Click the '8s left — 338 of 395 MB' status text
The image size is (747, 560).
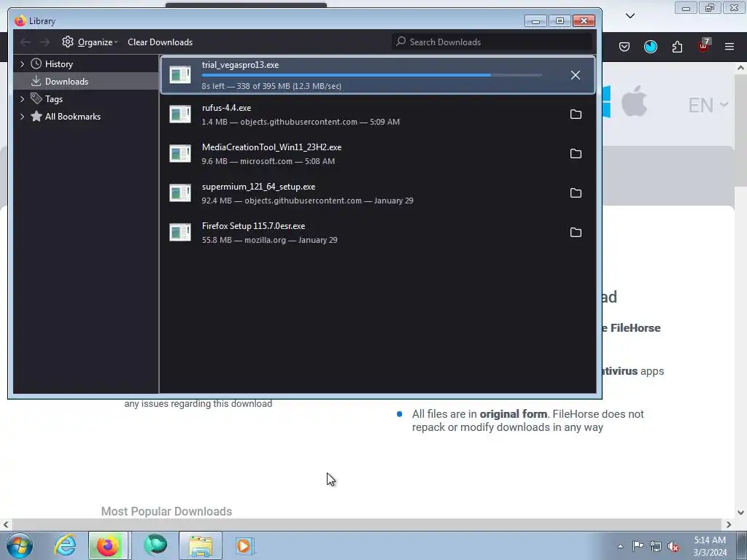[271, 86]
